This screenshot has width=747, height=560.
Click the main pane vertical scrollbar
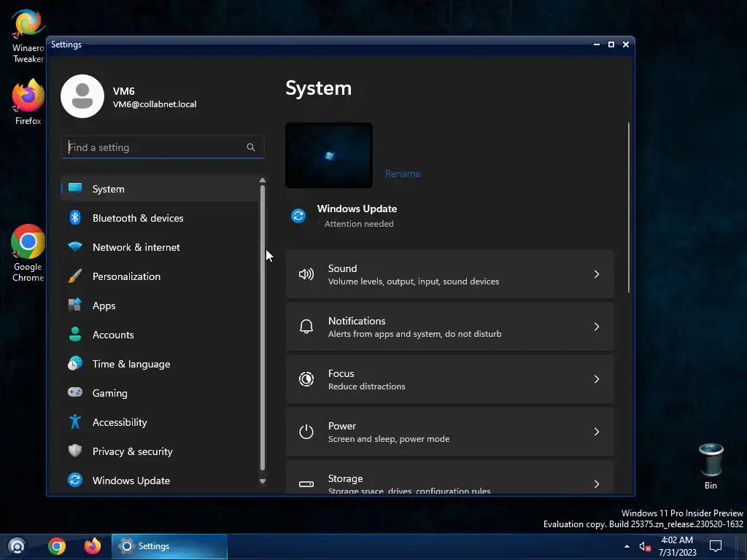click(x=629, y=207)
